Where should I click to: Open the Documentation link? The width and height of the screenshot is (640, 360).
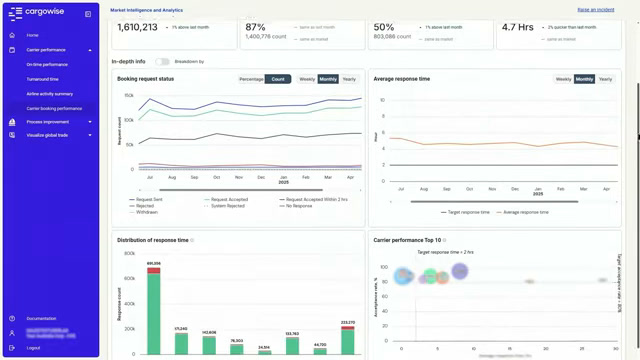[x=41, y=318]
